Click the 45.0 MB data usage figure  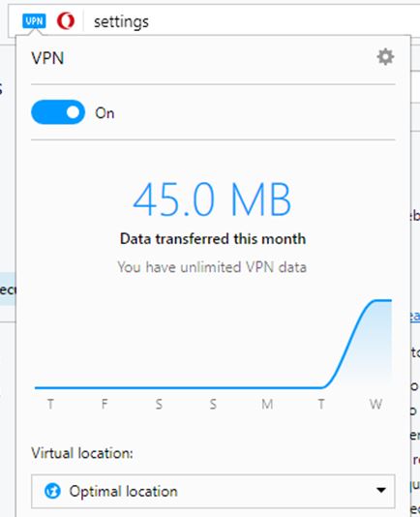click(212, 199)
